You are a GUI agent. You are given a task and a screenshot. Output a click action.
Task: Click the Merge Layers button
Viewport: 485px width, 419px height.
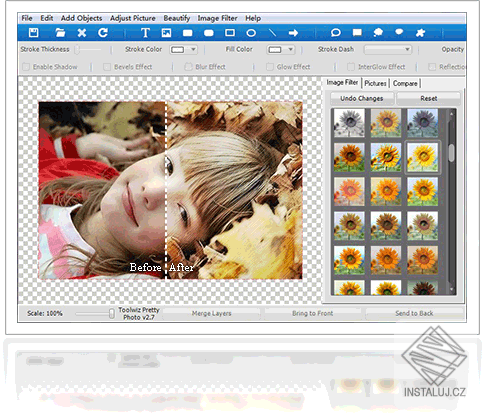[x=211, y=313]
